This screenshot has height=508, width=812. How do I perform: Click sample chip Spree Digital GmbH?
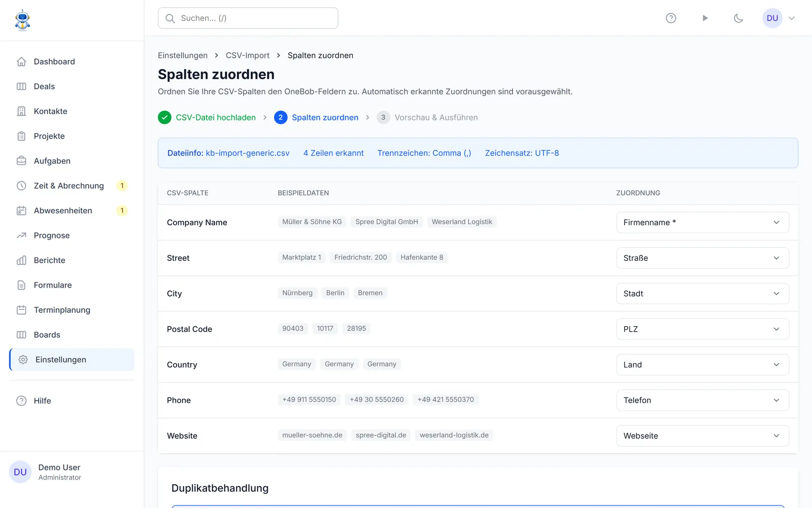point(387,222)
